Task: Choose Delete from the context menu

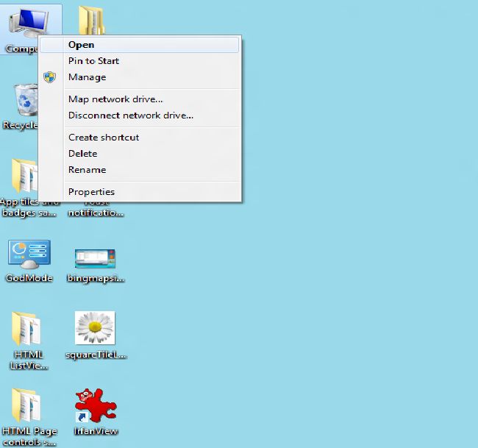Action: tap(140, 154)
